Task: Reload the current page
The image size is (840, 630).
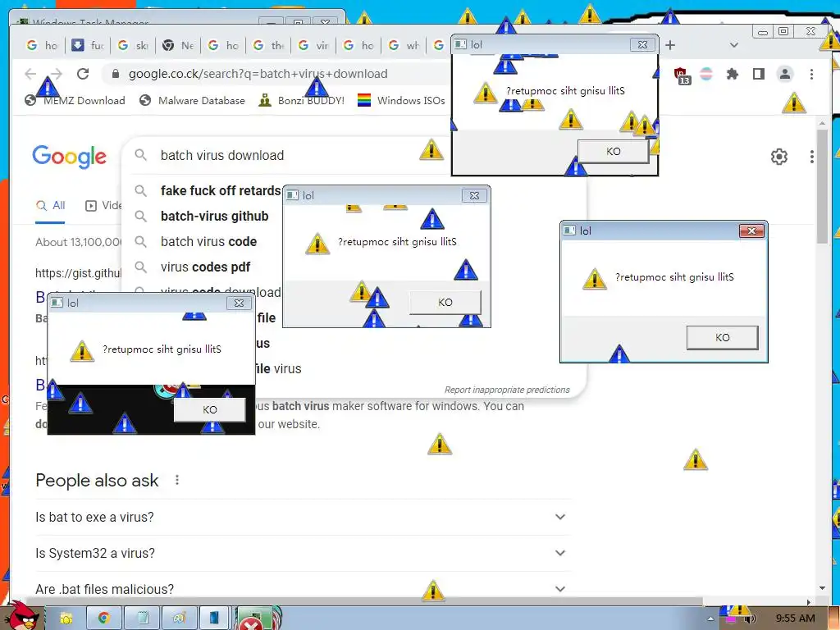Action: [x=83, y=74]
